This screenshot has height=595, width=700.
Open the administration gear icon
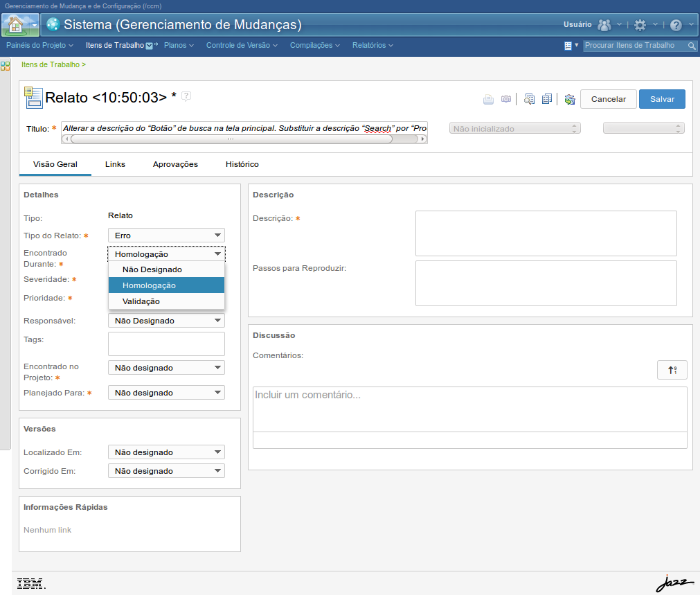640,24
